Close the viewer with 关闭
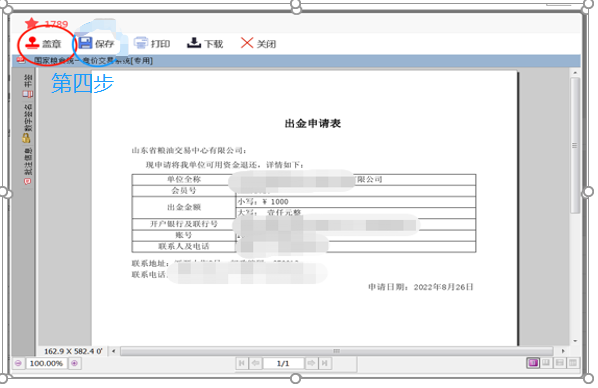598x388 pixels. point(258,43)
